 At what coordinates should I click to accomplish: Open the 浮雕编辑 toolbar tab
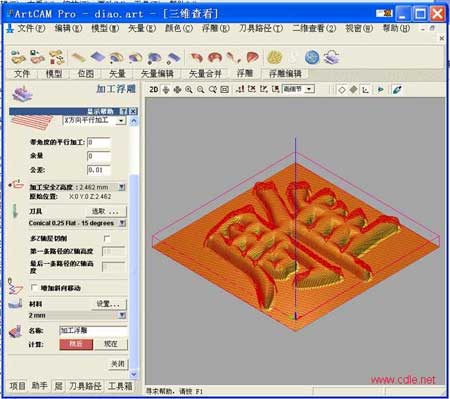(x=285, y=74)
